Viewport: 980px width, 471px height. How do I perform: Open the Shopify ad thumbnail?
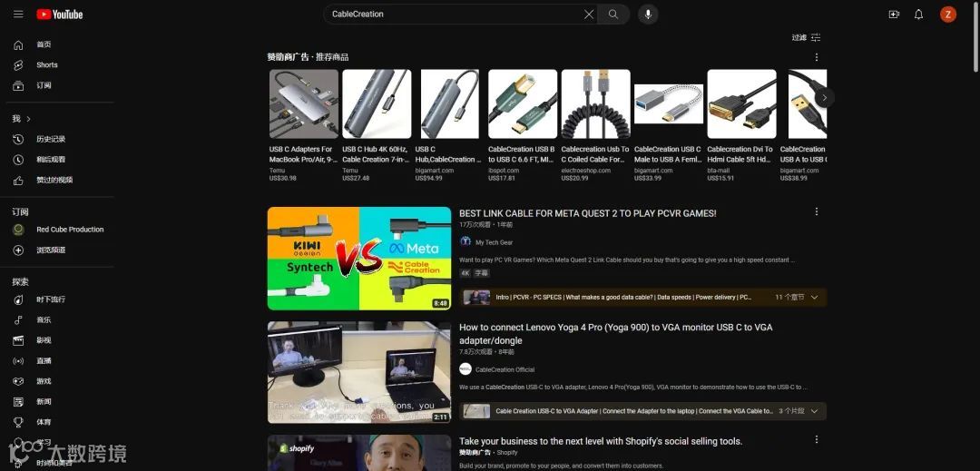(x=359, y=453)
